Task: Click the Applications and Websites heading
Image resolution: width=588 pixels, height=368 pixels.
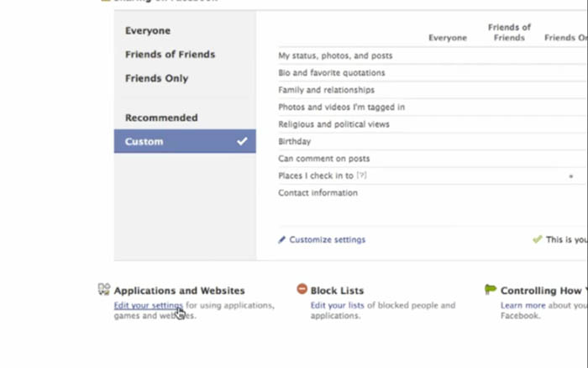Action: point(179,291)
